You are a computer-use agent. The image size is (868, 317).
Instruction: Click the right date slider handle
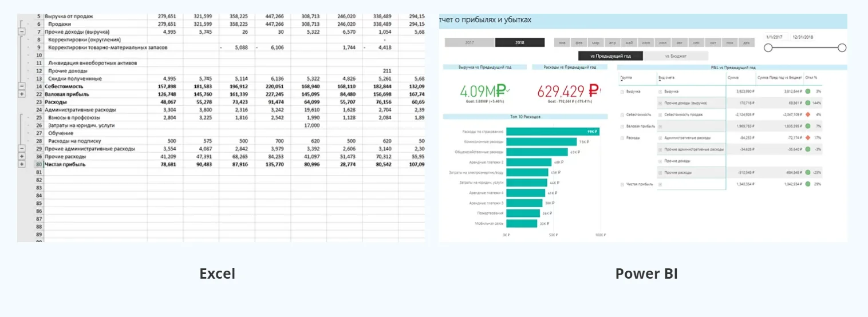click(842, 48)
